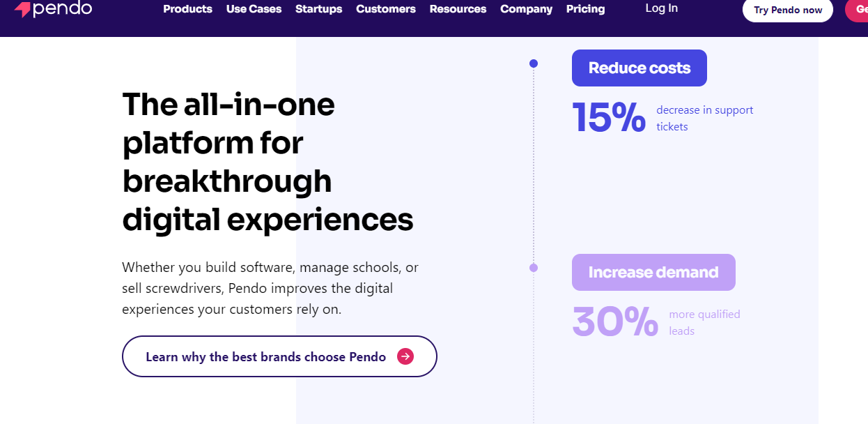This screenshot has width=868, height=424.
Task: Click the arrow icon inside the CTA button
Action: click(x=404, y=356)
